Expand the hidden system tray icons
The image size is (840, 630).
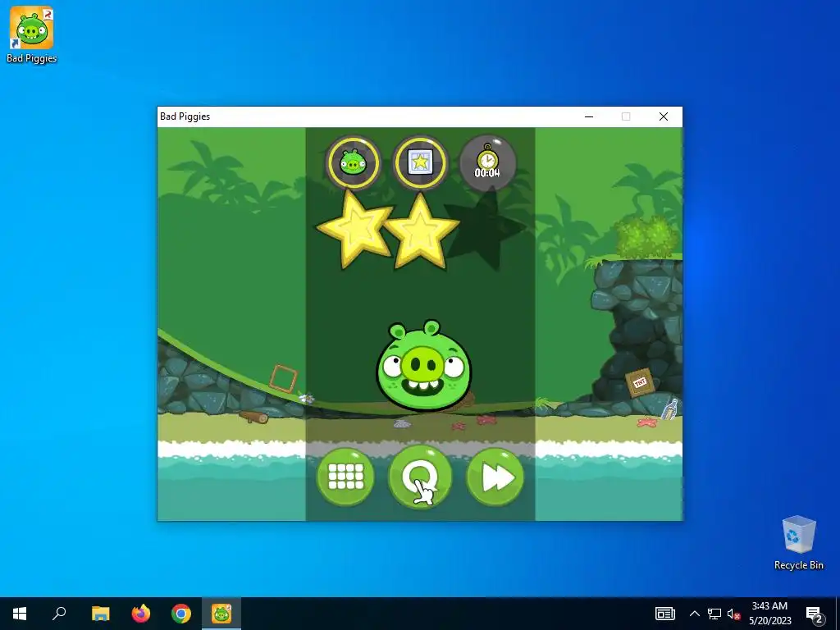pos(694,614)
